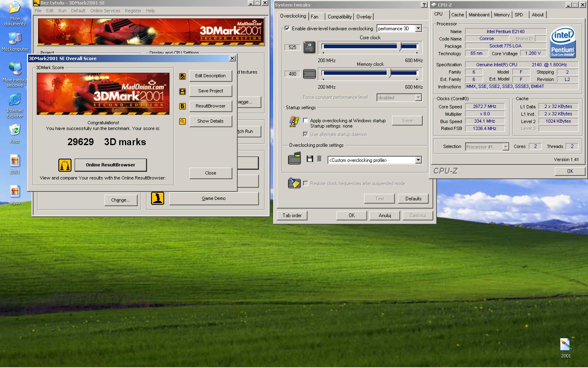Open the Edit menu in 3DMark2001
The width and height of the screenshot is (588, 368).
pyautogui.click(x=50, y=11)
